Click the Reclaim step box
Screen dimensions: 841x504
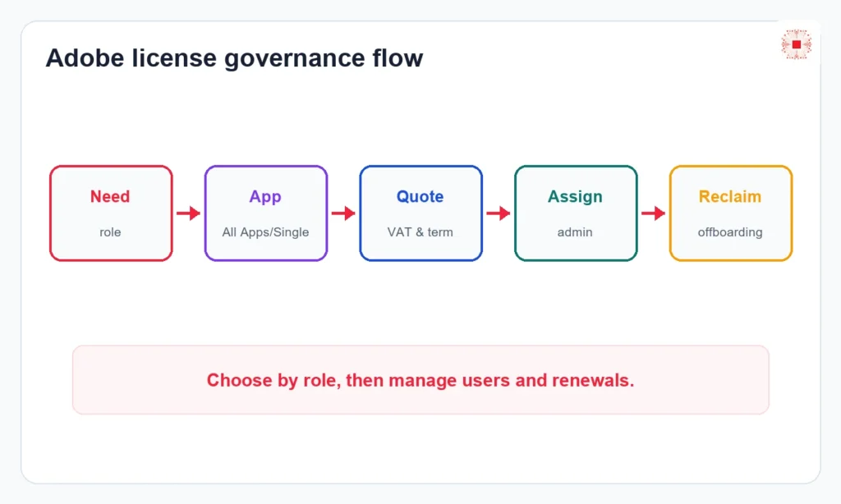(731, 213)
